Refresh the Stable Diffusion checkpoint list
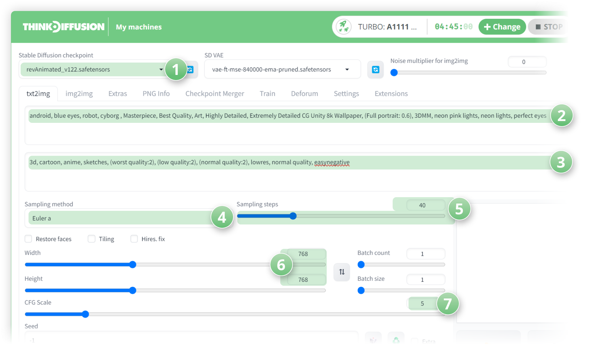Viewport: 607px width, 364px height. [x=191, y=69]
